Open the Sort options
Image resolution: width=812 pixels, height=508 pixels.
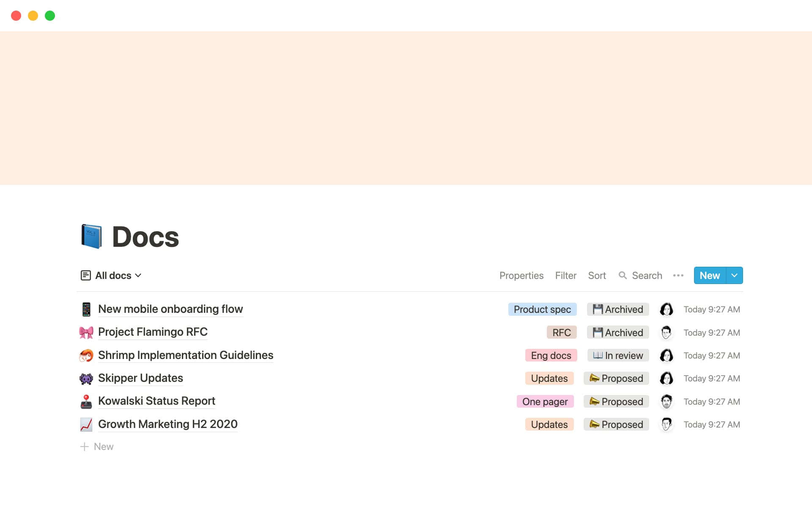pos(597,276)
